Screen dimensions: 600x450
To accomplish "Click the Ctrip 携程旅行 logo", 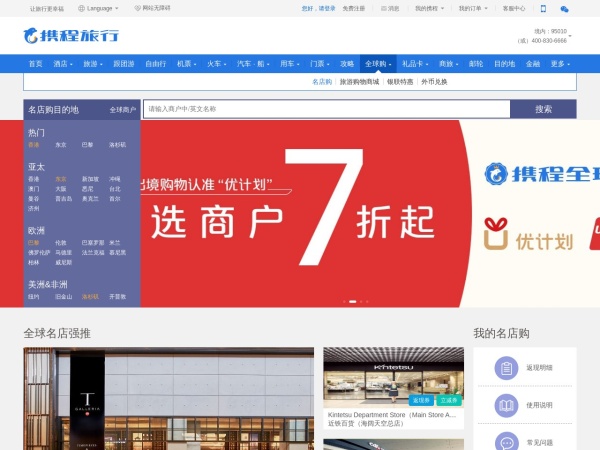I will click(x=71, y=36).
